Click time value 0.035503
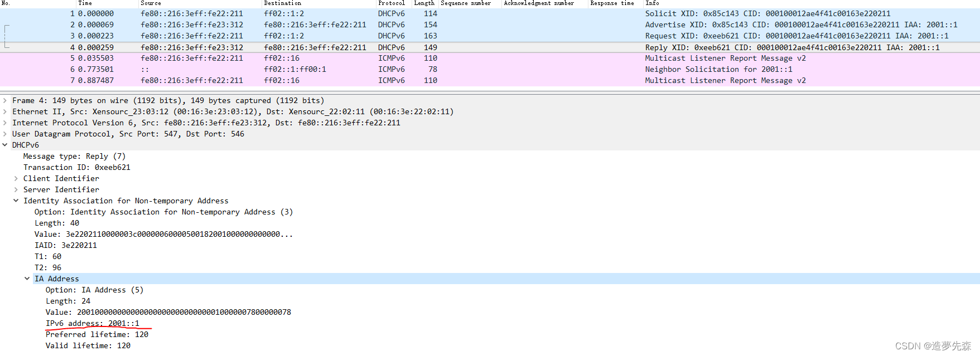980x356 pixels. pyautogui.click(x=96, y=58)
